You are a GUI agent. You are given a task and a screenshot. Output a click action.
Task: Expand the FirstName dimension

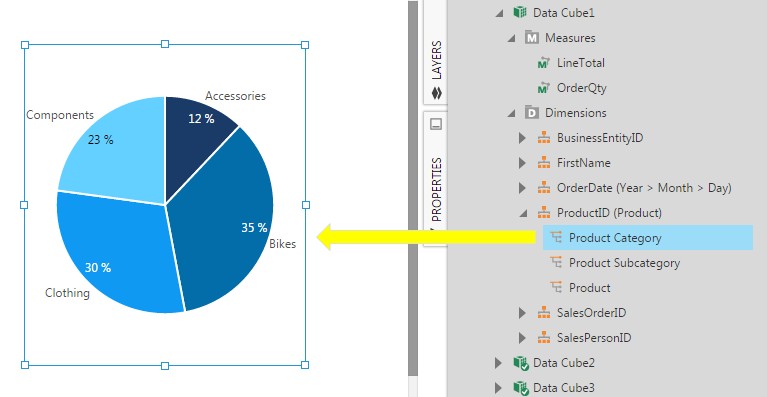point(522,163)
